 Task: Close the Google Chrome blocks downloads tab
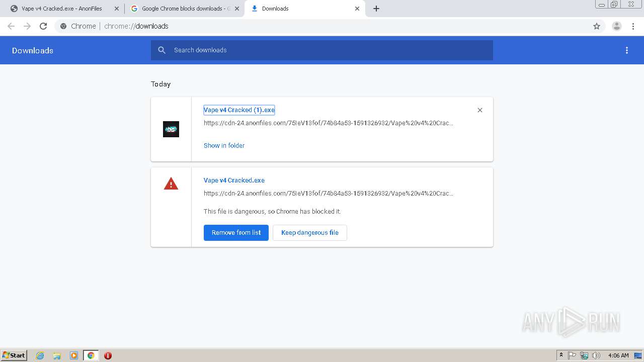click(x=237, y=9)
